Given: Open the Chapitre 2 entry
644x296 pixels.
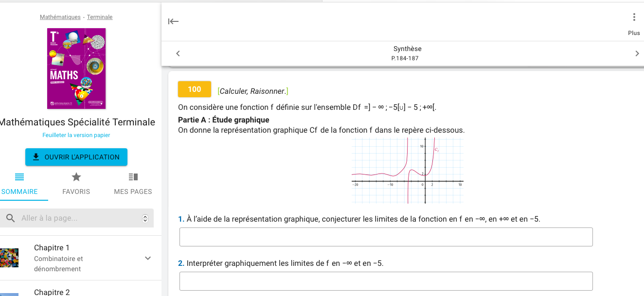Looking at the screenshot, I should pyautogui.click(x=52, y=292).
